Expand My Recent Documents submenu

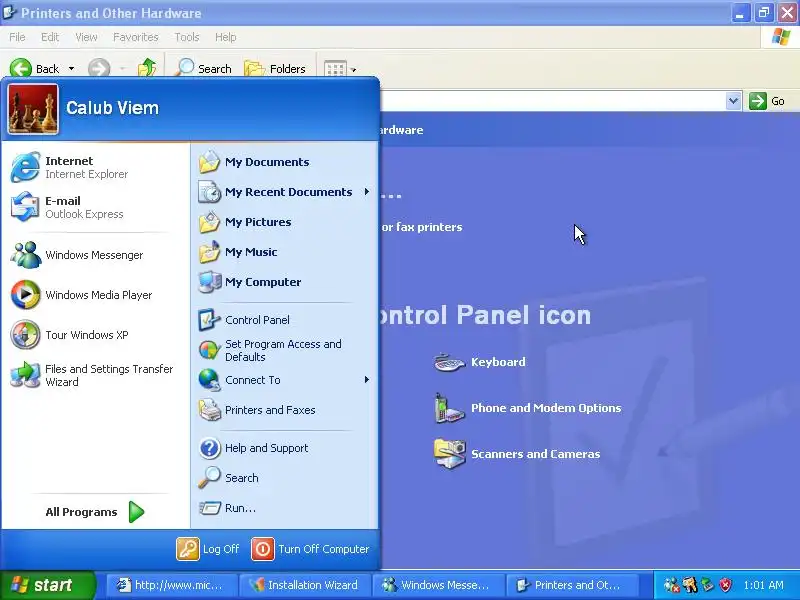pyautogui.click(x=285, y=192)
